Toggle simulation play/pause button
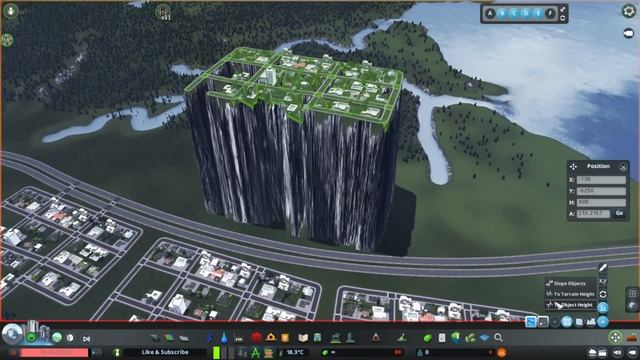Screen dimensions: 640x360 click(13, 352)
